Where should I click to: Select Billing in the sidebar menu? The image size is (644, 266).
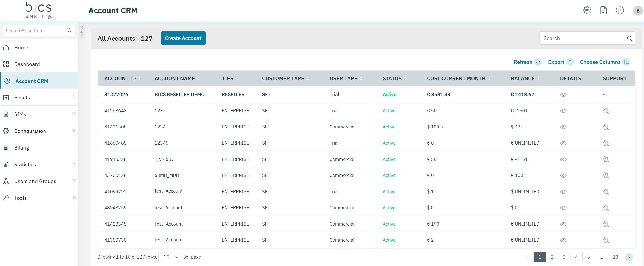(x=22, y=148)
